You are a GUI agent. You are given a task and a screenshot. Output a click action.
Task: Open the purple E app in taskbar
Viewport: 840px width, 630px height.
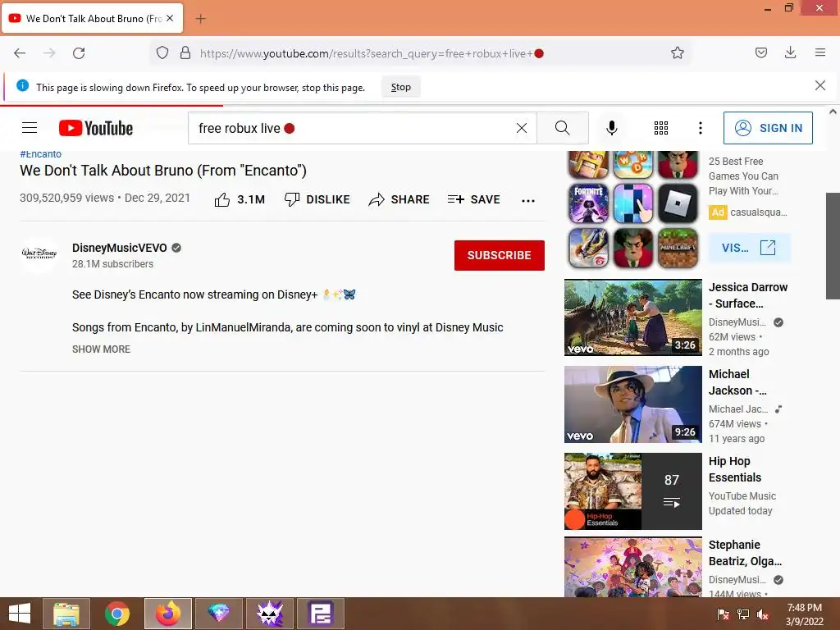(x=321, y=614)
